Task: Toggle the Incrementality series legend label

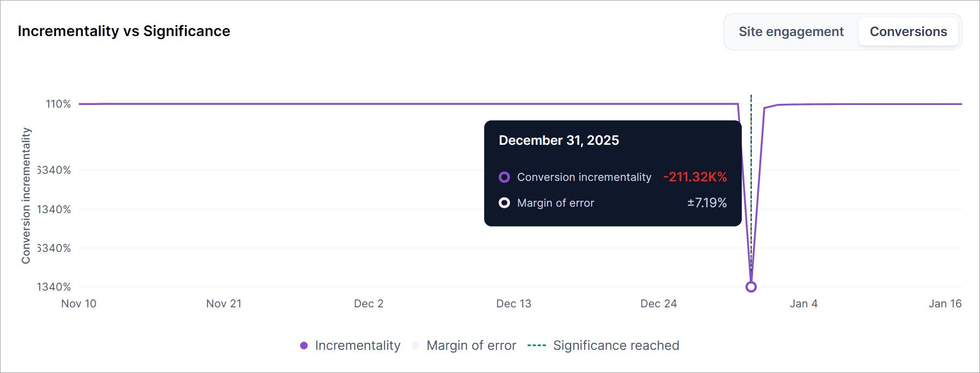Action: 358,346
